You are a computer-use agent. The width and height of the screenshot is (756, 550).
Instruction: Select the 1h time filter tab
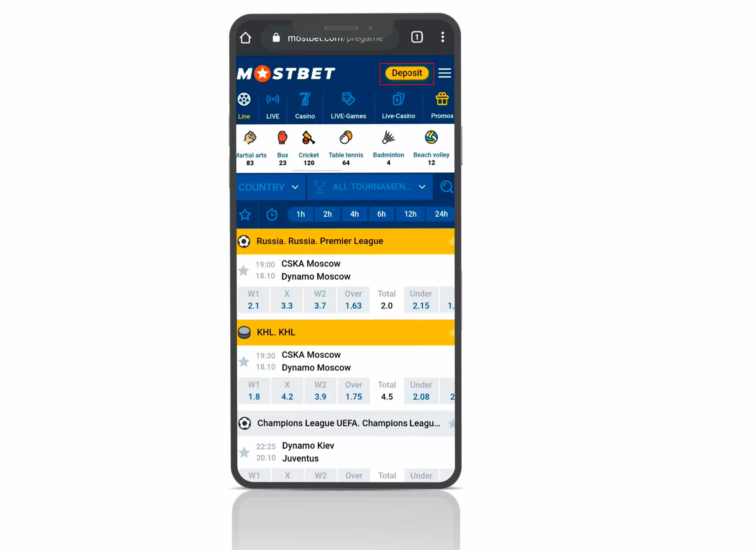coord(300,214)
